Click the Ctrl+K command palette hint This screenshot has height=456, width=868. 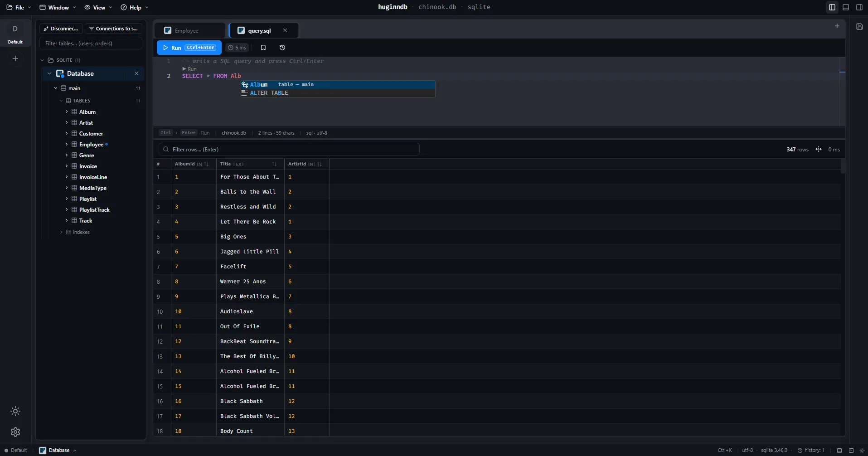pos(725,450)
